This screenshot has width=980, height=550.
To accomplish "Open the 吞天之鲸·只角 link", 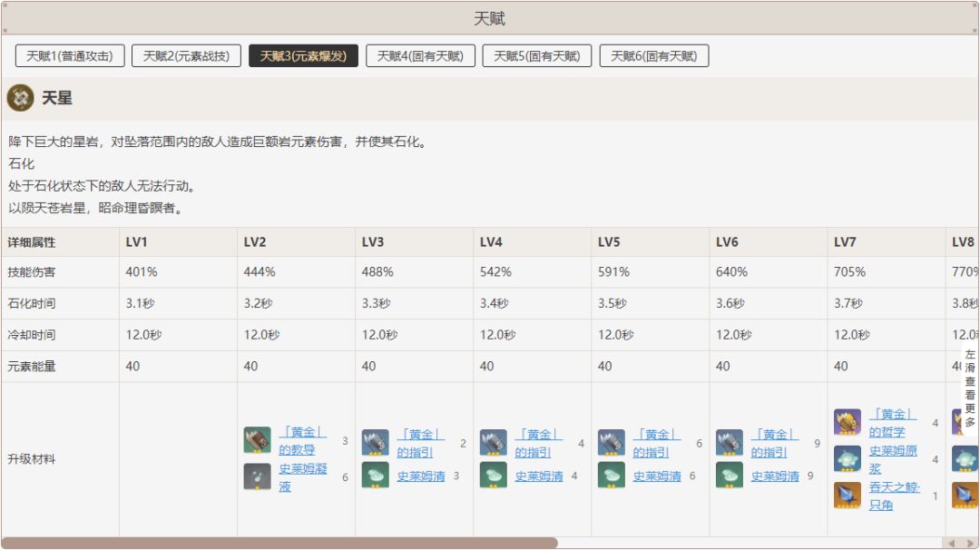I will [894, 496].
